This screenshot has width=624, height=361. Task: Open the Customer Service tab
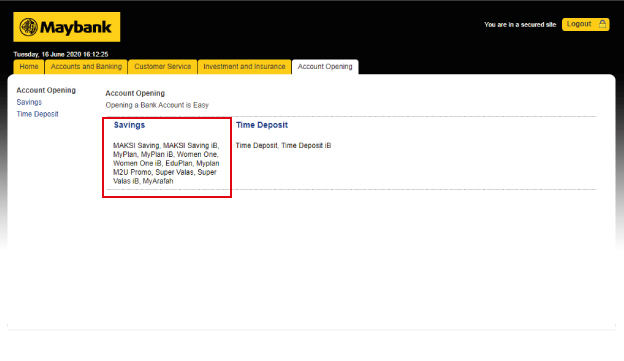coord(162,66)
